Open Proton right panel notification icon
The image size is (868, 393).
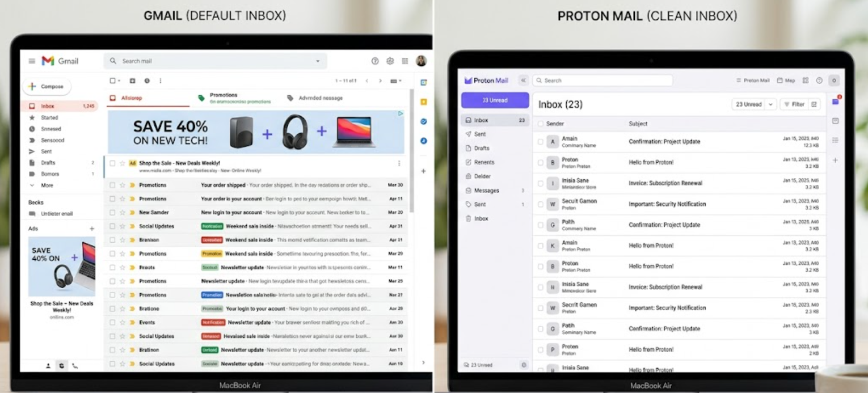pos(836,102)
